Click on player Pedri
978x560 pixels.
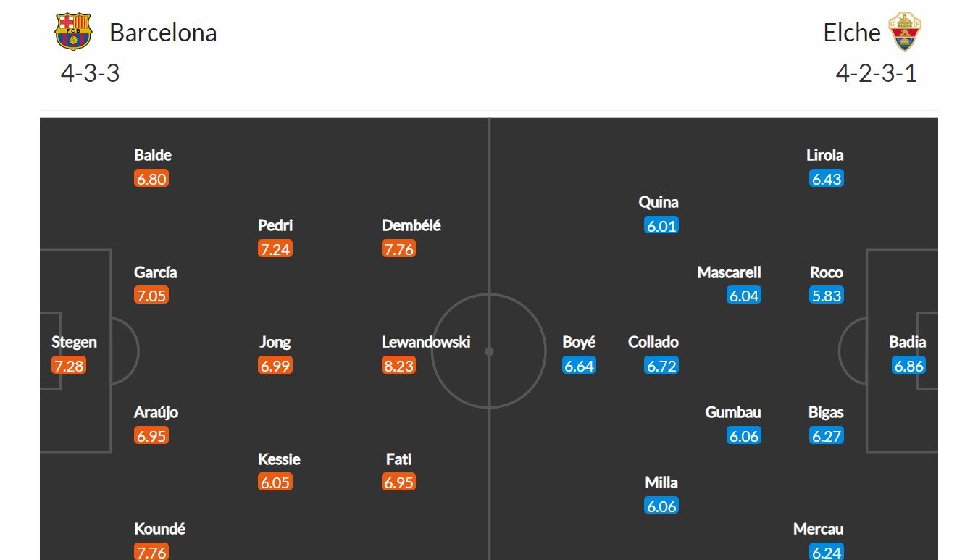[x=275, y=225]
